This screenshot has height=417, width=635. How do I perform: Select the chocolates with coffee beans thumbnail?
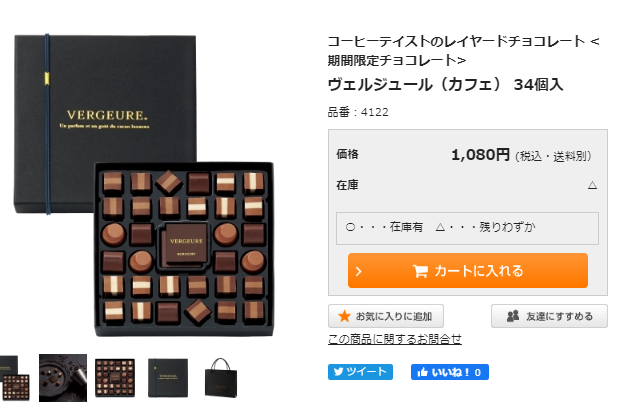63,378
